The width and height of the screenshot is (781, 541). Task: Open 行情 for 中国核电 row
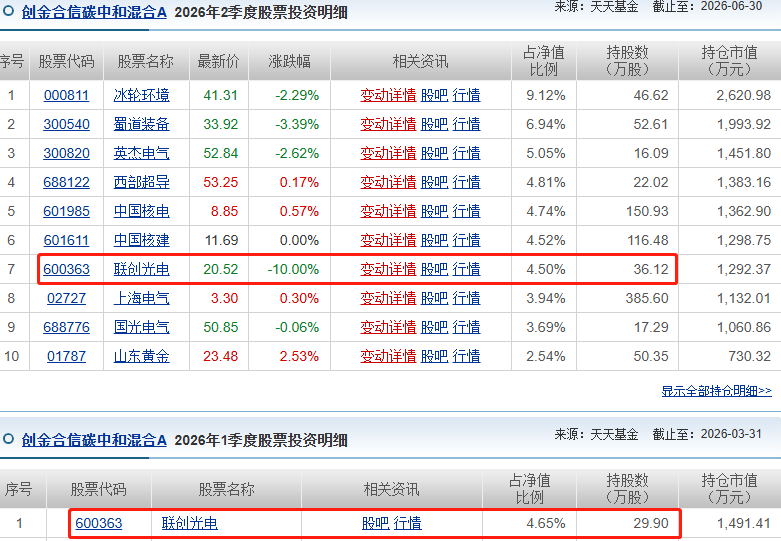[x=466, y=211]
